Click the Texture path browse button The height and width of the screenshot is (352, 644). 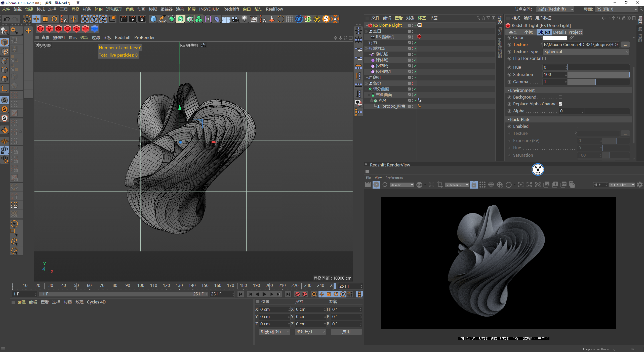[625, 45]
